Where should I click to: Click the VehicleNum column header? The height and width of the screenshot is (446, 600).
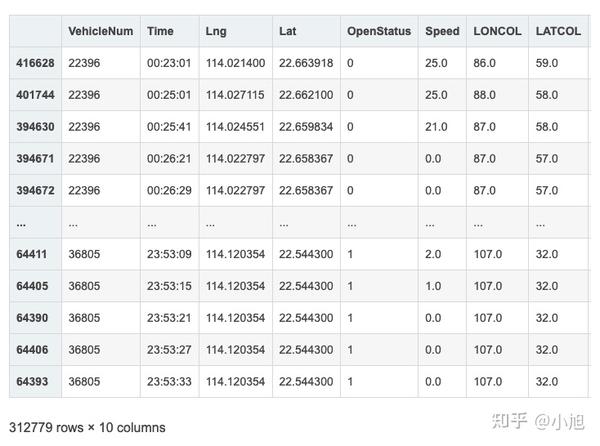point(100,31)
